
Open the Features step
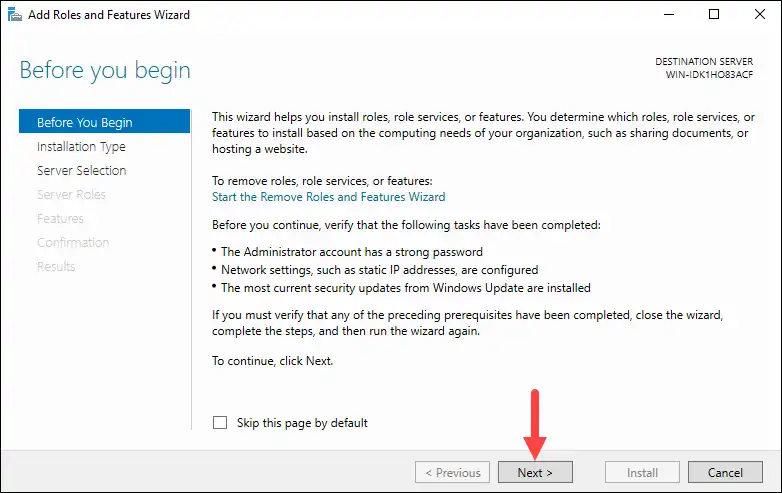(60, 218)
